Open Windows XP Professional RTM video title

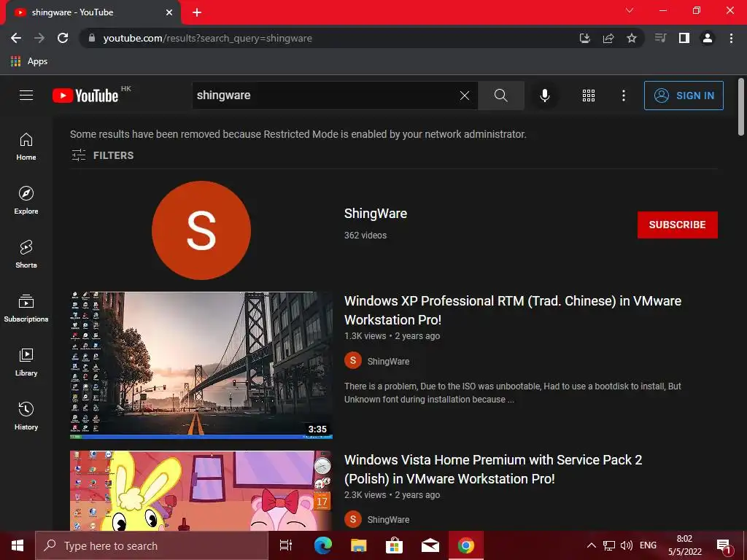coord(513,310)
